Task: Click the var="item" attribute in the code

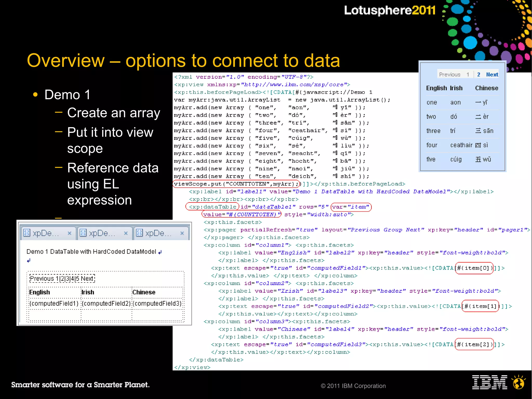Action: pos(351,207)
